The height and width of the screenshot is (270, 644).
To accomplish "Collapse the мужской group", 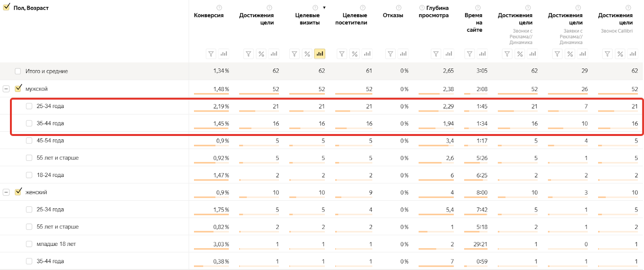I will click(6, 89).
